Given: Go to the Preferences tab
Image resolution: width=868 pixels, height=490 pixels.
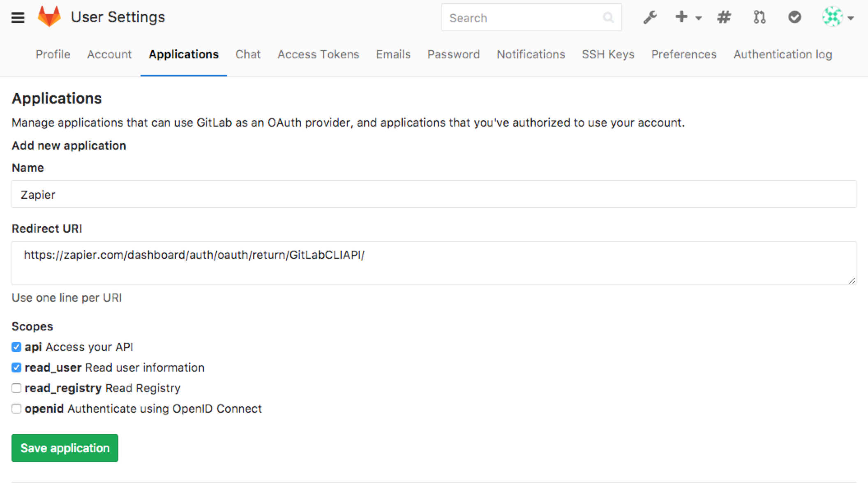Looking at the screenshot, I should tap(684, 54).
